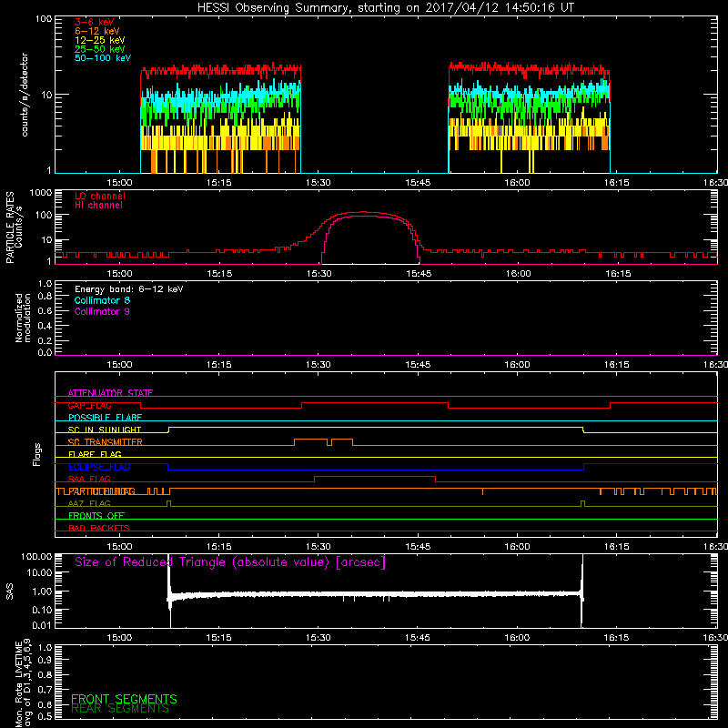Click the counts/s/detector y-axis label

point(25,95)
